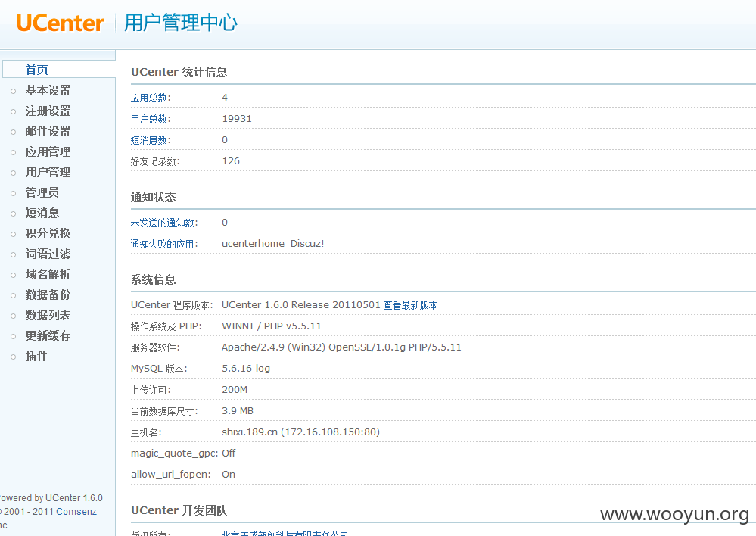Click the 用户总数 link
Viewport: 756px width, 536px height.
(149, 119)
